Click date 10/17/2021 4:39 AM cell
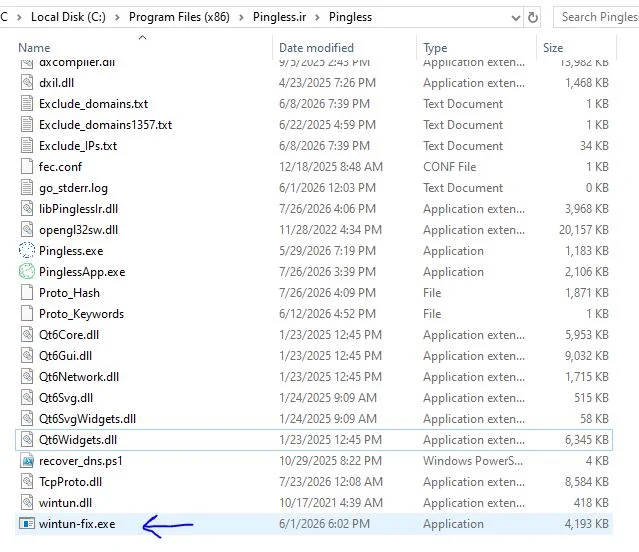This screenshot has height=552, width=639. pyautogui.click(x=331, y=503)
